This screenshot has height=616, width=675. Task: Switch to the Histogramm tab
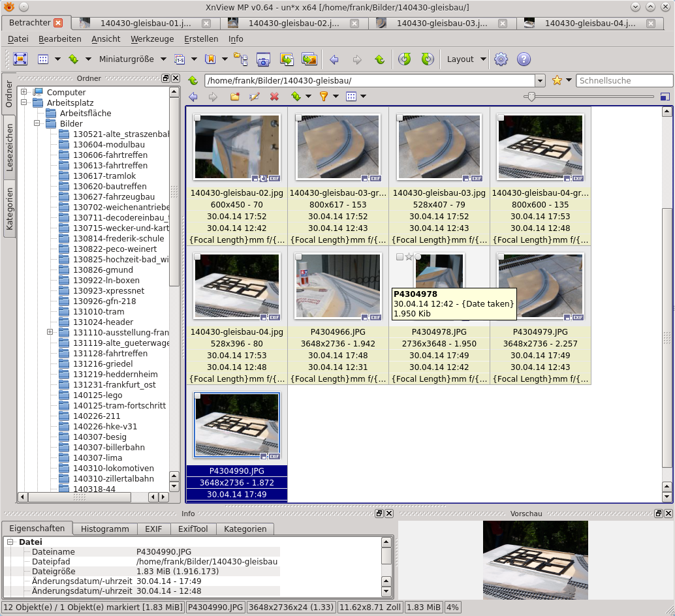click(x=104, y=529)
